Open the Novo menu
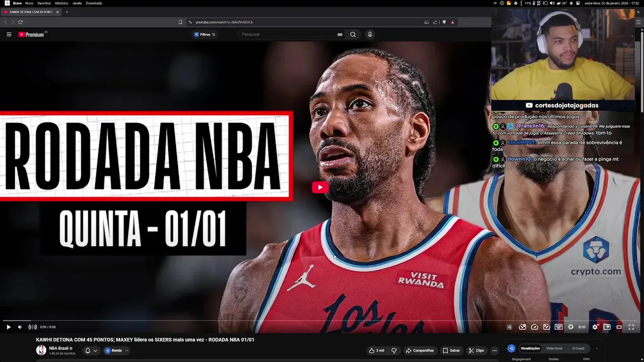The height and width of the screenshot is (362, 644). tap(29, 3)
